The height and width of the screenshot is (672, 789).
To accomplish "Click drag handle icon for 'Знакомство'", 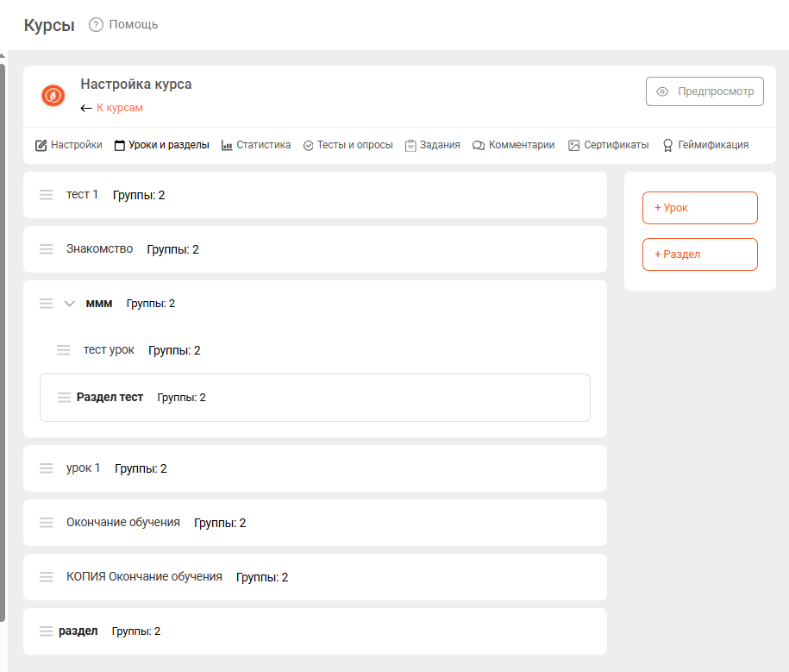I will (47, 249).
